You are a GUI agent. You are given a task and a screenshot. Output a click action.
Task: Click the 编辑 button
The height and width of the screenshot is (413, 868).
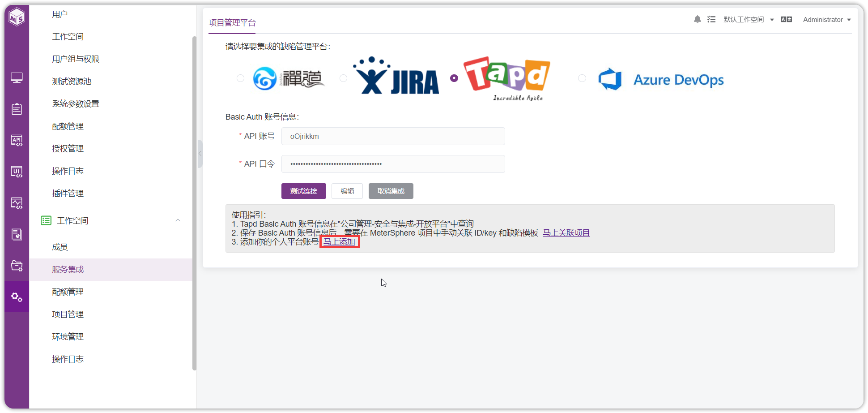347,191
